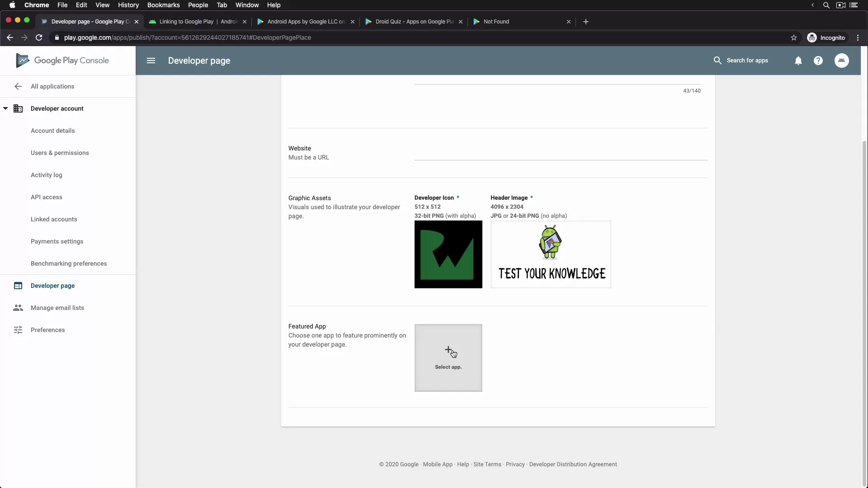The height and width of the screenshot is (488, 868).
Task: Switch to Android Apps by Google LLC tab
Action: coord(306,22)
